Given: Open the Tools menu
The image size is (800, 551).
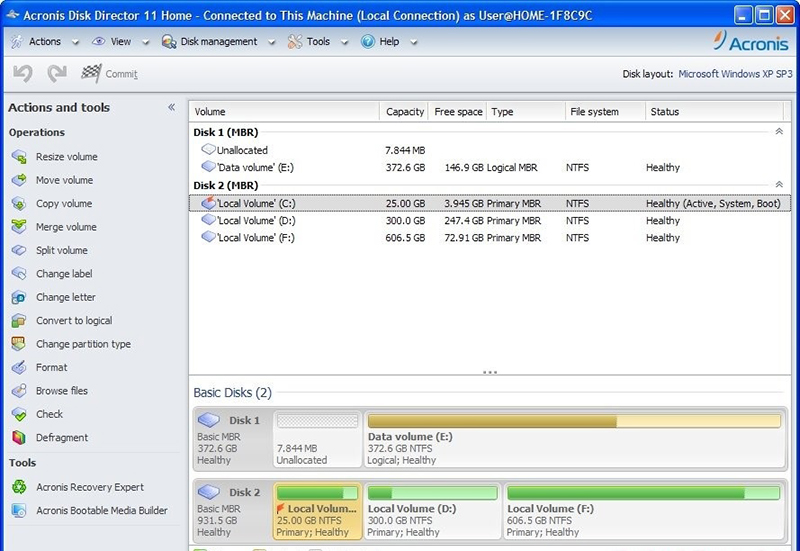Looking at the screenshot, I should coord(318,42).
